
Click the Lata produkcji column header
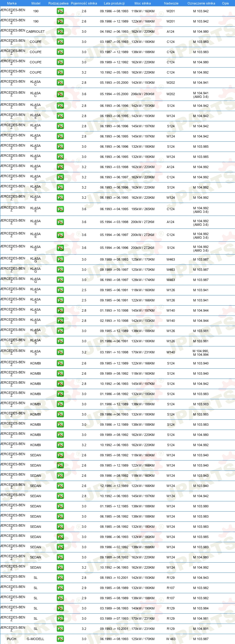coord(114,3)
